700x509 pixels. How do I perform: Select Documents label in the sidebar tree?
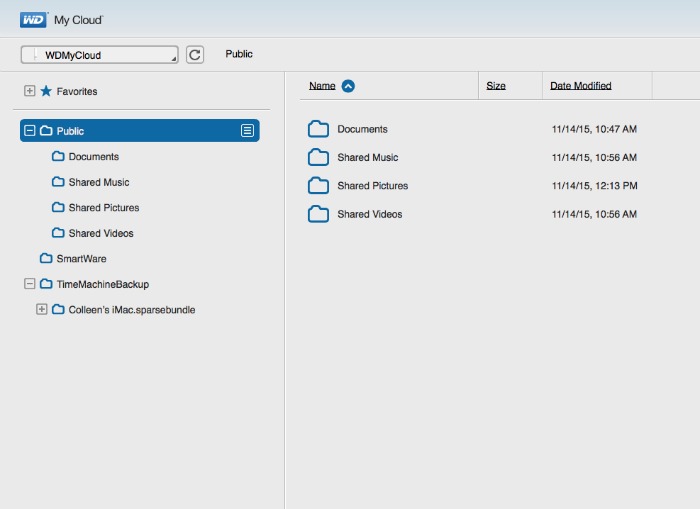coord(94,157)
